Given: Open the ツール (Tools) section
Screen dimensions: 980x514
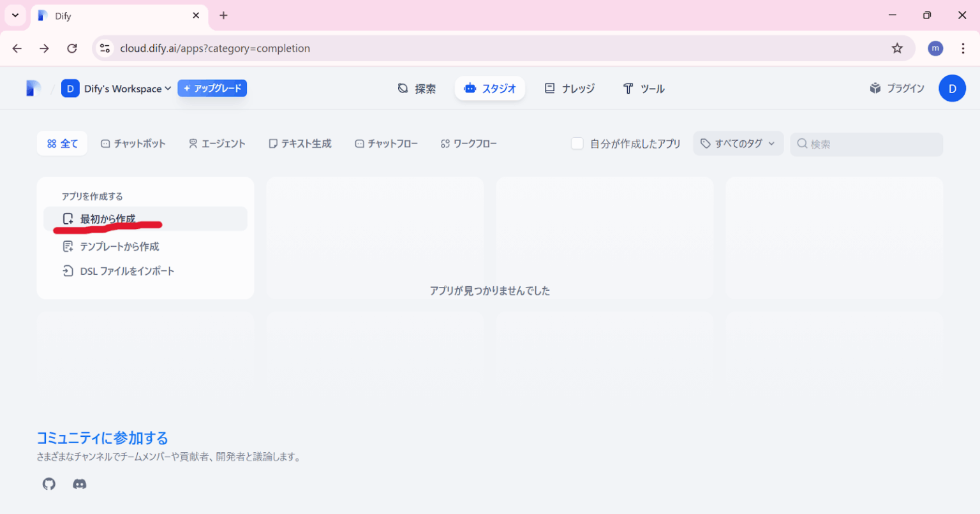Looking at the screenshot, I should click(643, 89).
